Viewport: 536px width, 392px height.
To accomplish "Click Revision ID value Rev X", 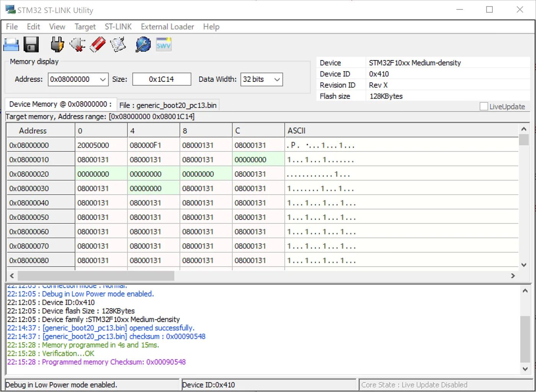I will click(378, 85).
